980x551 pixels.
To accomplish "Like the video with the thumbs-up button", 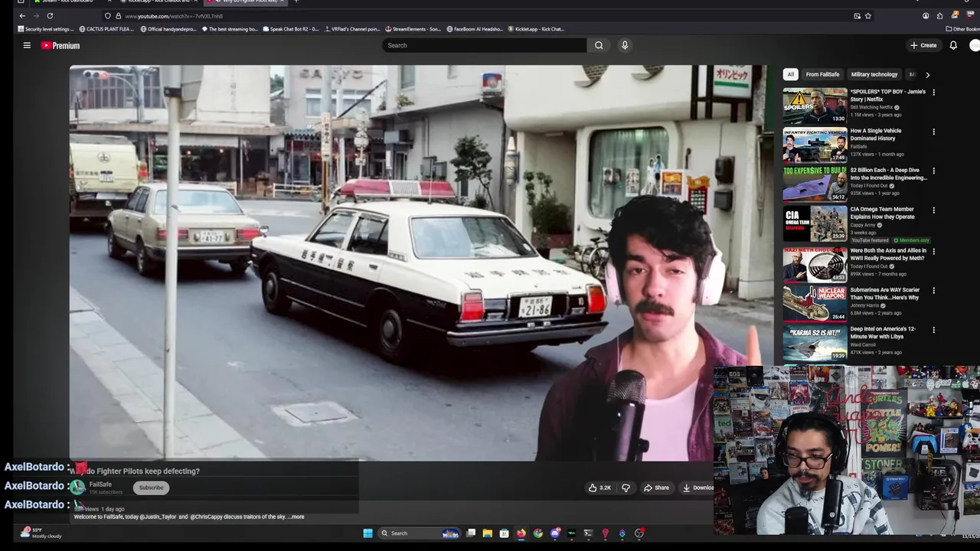I will coord(599,487).
